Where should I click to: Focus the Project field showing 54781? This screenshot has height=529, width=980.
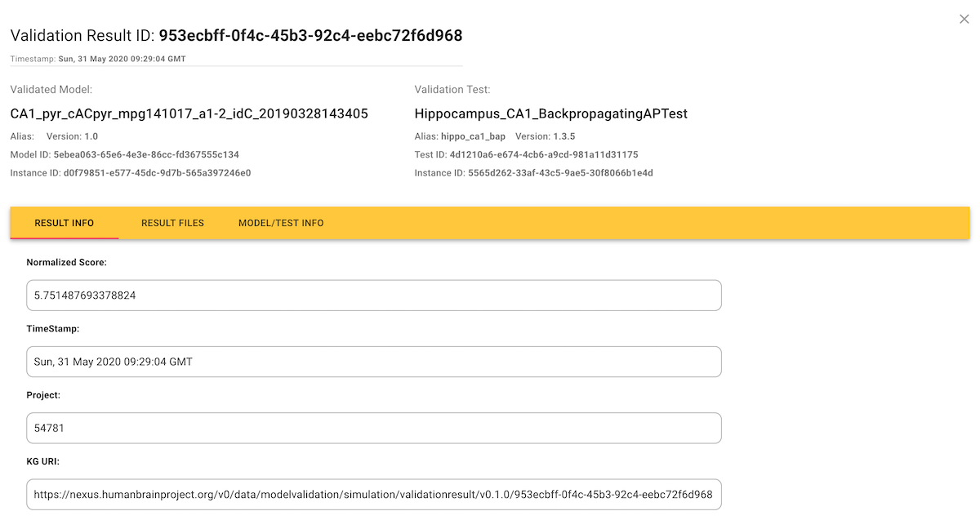coord(373,428)
